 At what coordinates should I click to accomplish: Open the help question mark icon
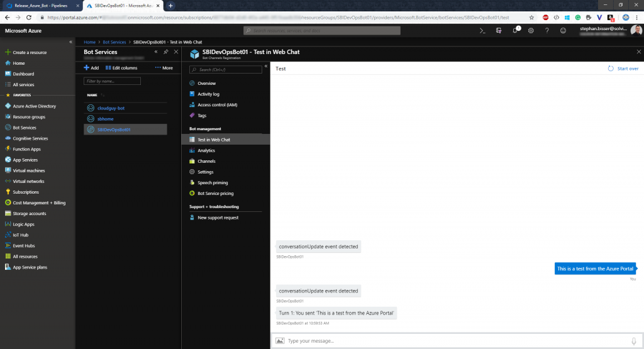pos(547,31)
